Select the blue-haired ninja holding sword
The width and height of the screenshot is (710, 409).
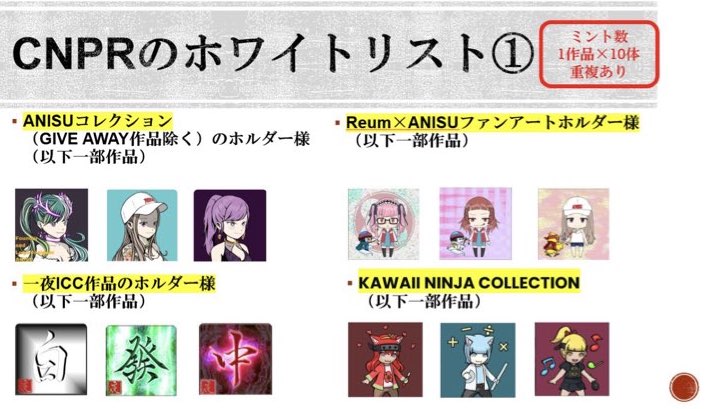(x=478, y=360)
